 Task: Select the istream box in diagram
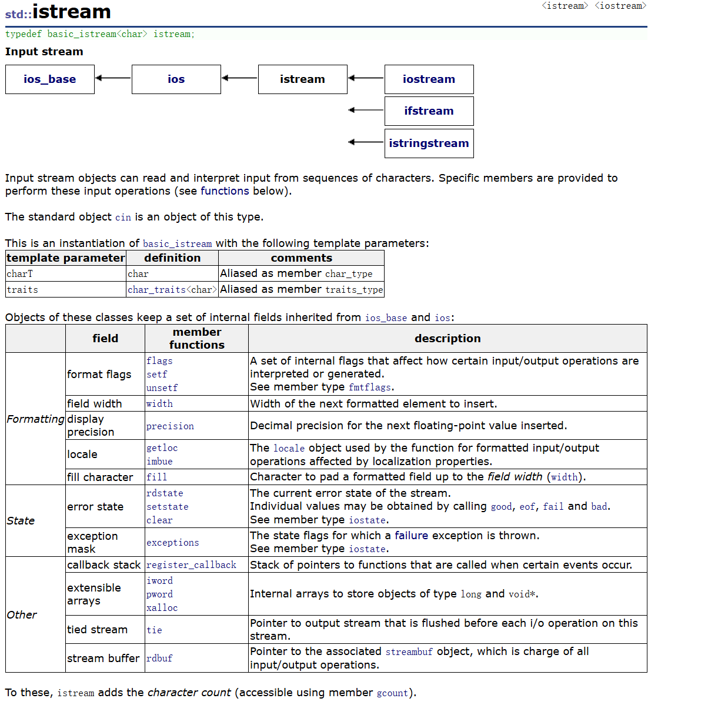pos(303,79)
